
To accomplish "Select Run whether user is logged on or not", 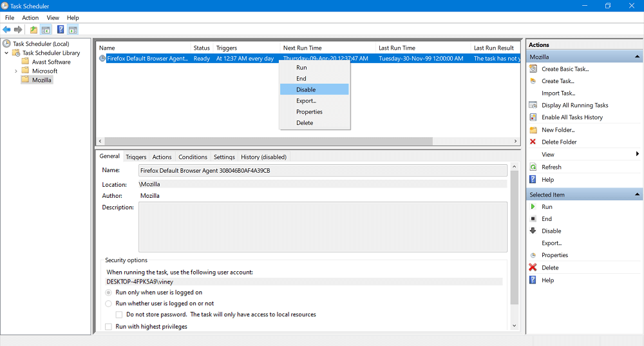I will click(108, 303).
